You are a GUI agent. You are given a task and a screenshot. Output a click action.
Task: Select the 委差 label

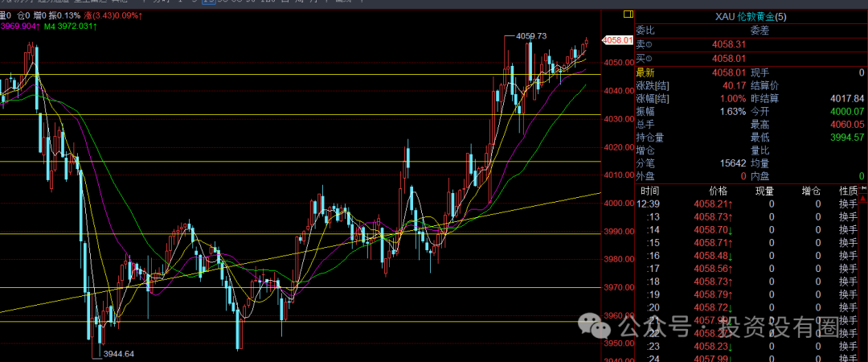click(x=759, y=31)
